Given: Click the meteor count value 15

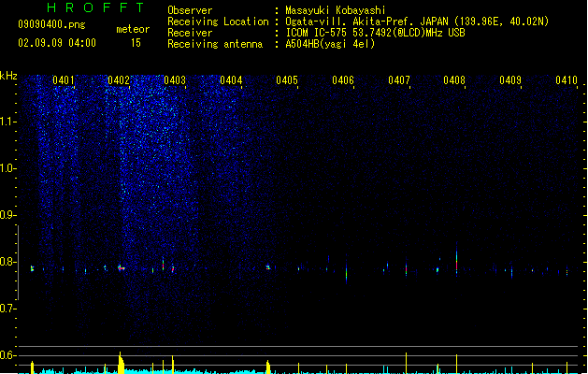Looking at the screenshot, I should coord(136,43).
